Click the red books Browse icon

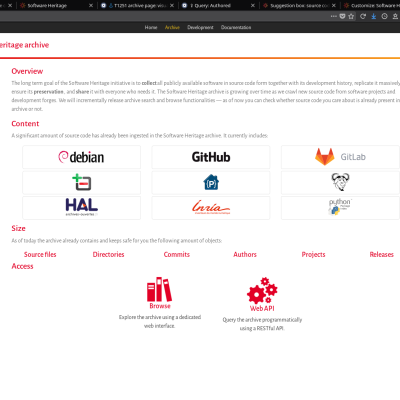(x=159, y=289)
